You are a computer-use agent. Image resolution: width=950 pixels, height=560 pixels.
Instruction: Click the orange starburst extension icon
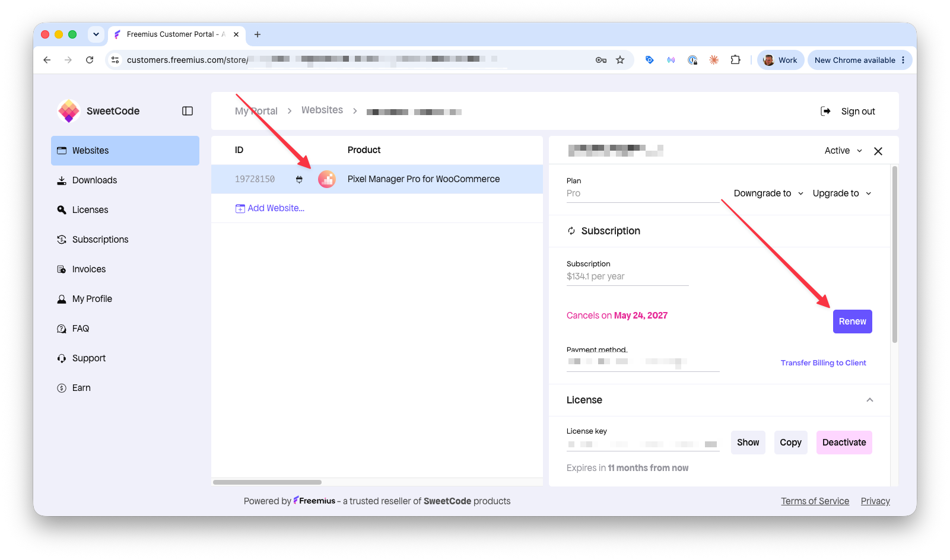pyautogui.click(x=714, y=60)
